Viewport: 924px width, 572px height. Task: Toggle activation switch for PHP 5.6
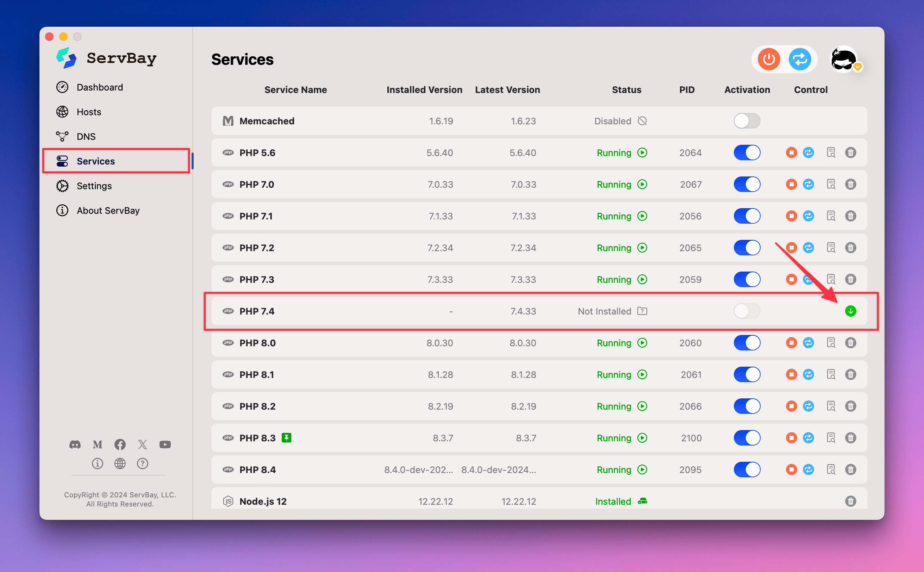(747, 153)
